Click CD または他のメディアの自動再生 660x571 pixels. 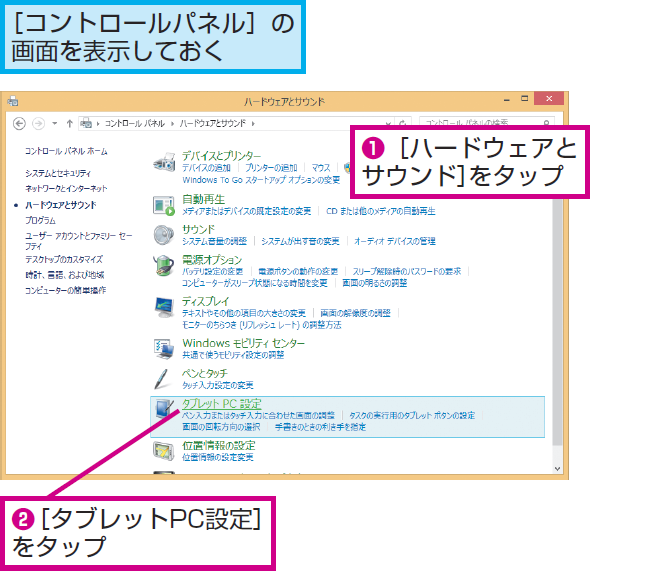[381, 211]
